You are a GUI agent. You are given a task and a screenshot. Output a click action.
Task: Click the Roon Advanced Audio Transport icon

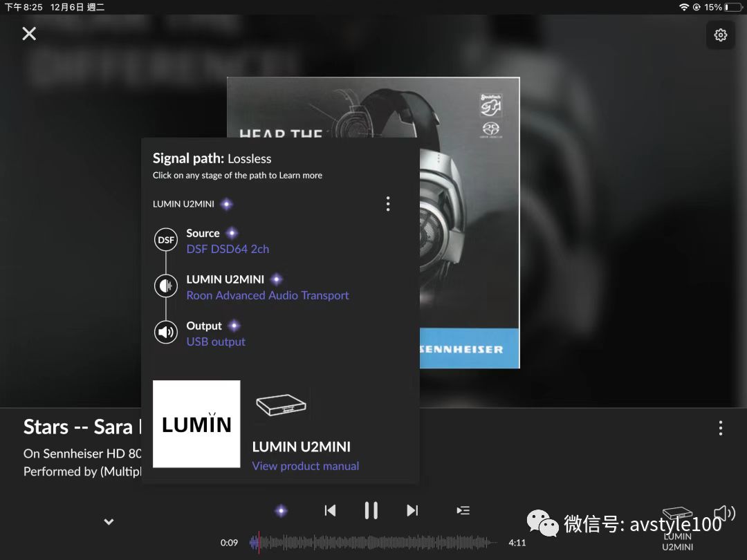(166, 286)
